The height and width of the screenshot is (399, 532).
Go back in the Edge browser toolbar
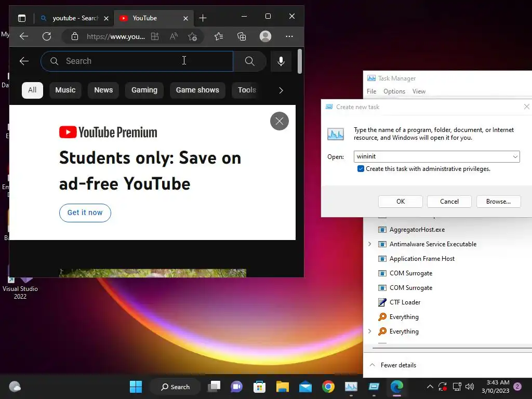tap(24, 36)
